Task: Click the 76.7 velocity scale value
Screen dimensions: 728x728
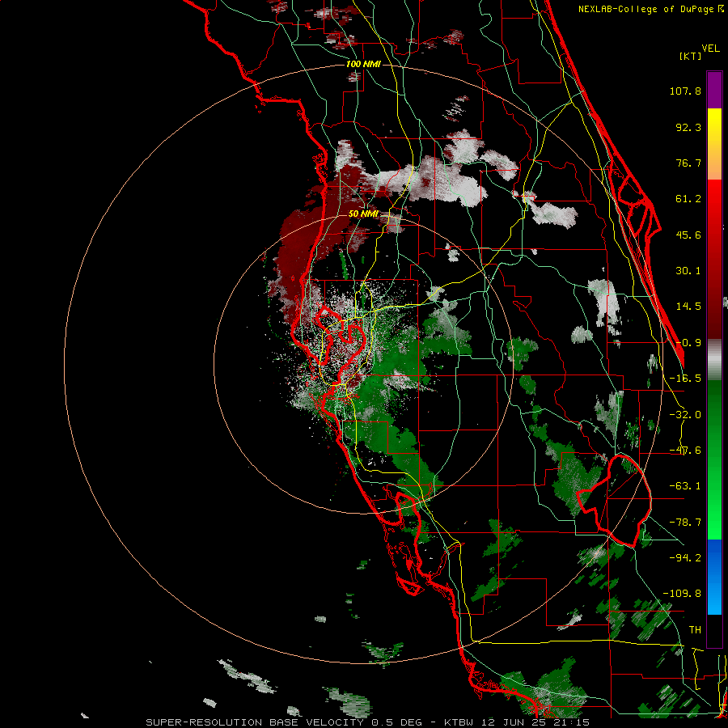Action: 688,163
